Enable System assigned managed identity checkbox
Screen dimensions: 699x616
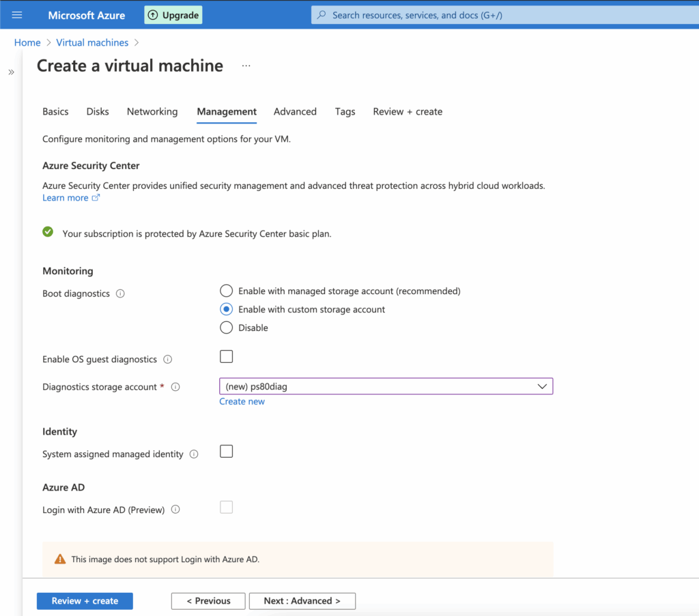click(x=226, y=452)
